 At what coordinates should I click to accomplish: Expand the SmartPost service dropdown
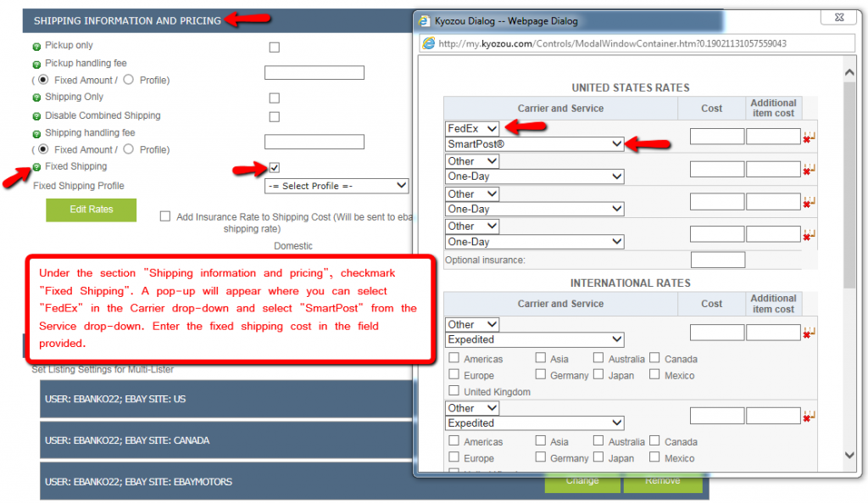coord(534,145)
